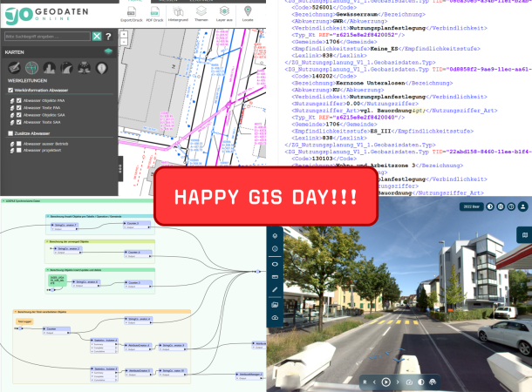The height and width of the screenshot is (392, 532).
Task: Click the Export/Druck toolbar icon
Action: [x=132, y=11]
